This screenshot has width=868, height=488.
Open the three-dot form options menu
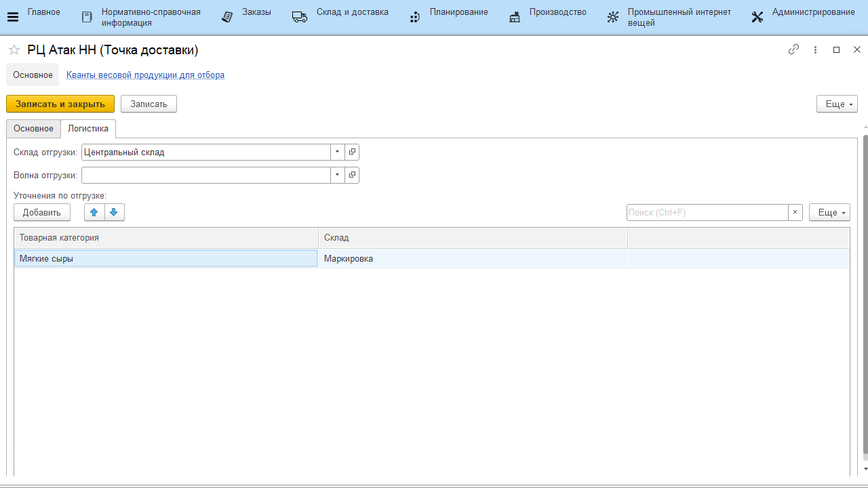(x=815, y=49)
